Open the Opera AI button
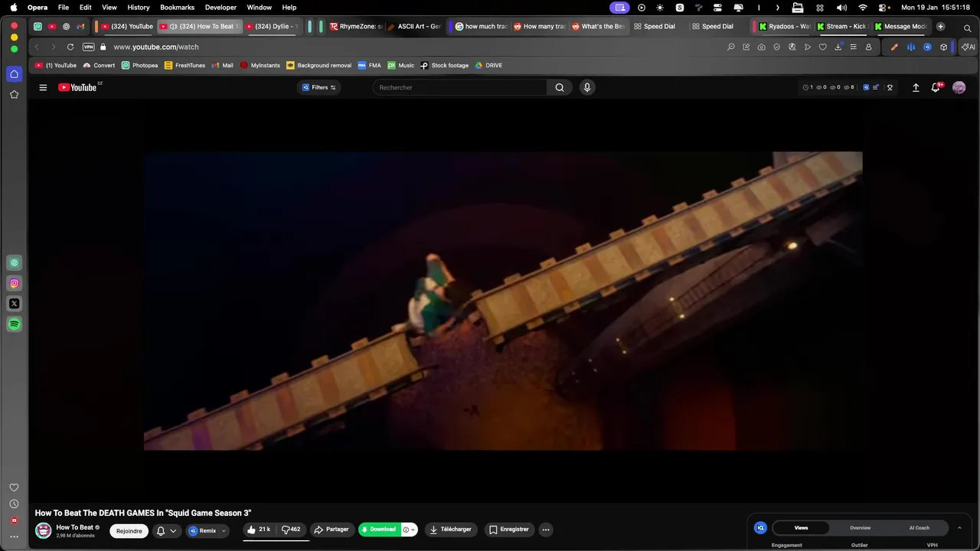The height and width of the screenshot is (551, 980). (969, 47)
